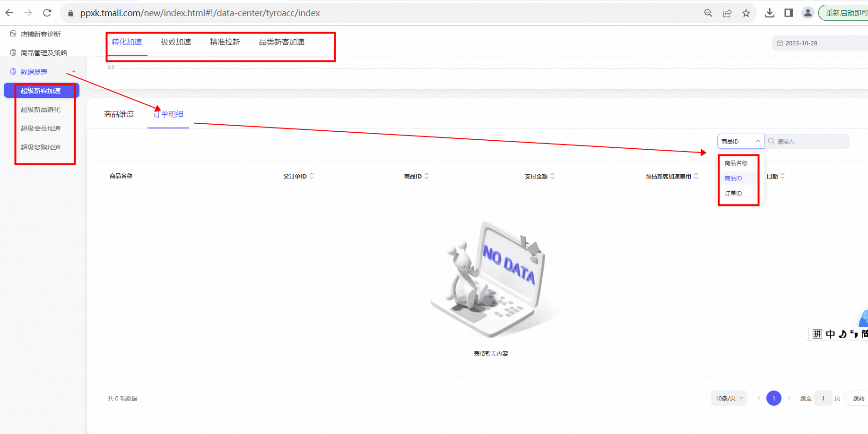Select 订单ID in the dropdown list

click(733, 194)
